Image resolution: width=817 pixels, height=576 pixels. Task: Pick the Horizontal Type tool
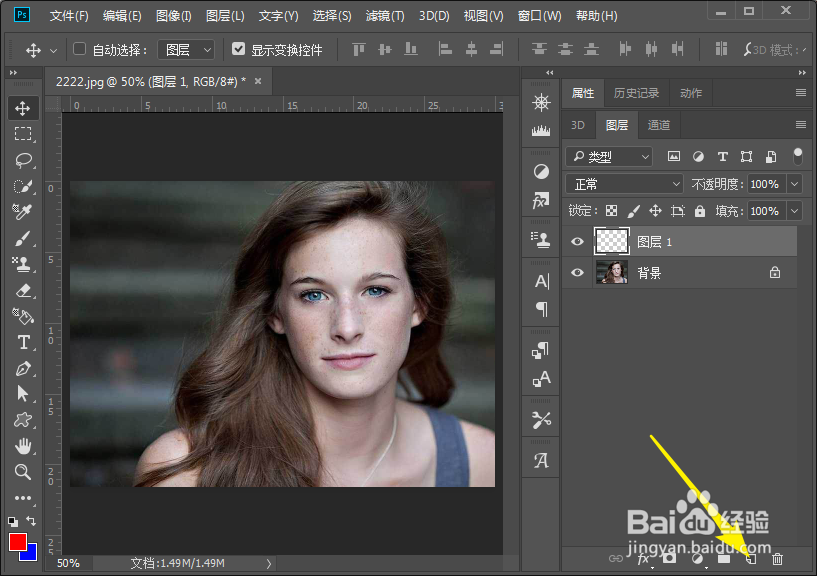coord(22,342)
